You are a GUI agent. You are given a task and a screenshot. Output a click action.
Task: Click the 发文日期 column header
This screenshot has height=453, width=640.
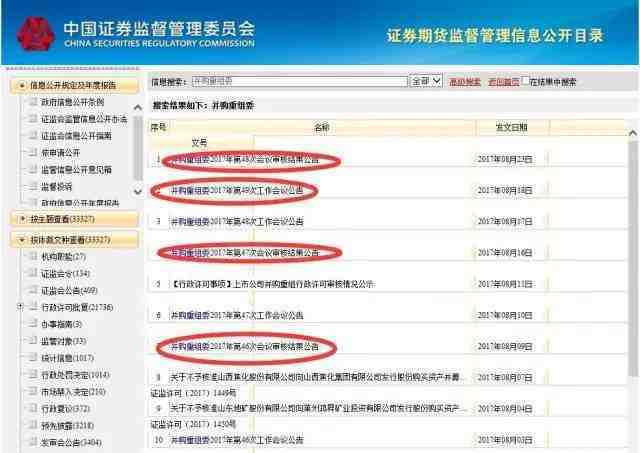pos(511,128)
